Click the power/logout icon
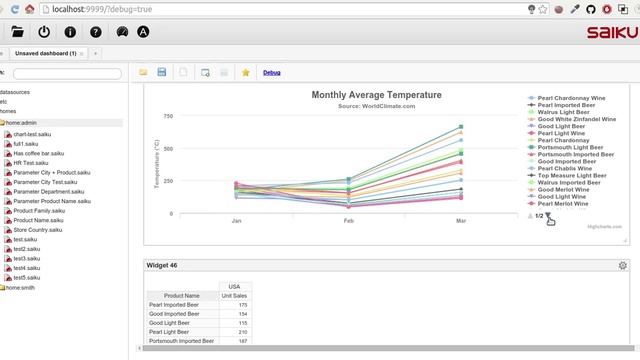The height and width of the screenshot is (360, 640). pos(44,32)
